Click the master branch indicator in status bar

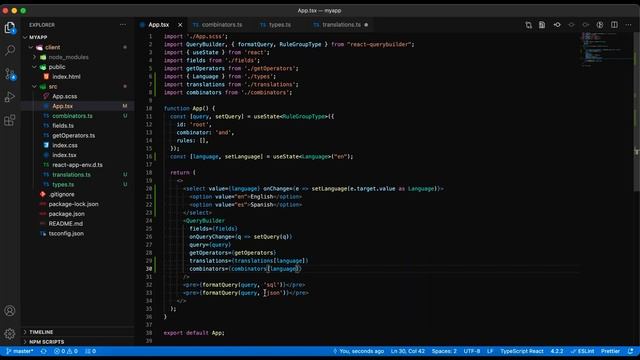[19, 351]
